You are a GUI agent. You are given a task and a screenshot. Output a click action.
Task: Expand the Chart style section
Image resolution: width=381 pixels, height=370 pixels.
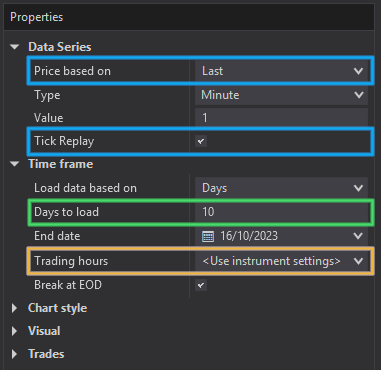click(x=14, y=308)
